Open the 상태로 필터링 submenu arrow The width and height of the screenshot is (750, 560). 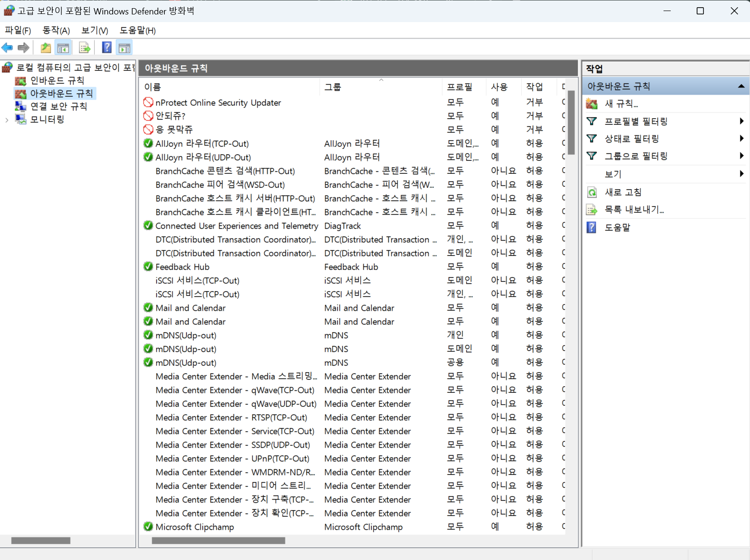click(741, 138)
